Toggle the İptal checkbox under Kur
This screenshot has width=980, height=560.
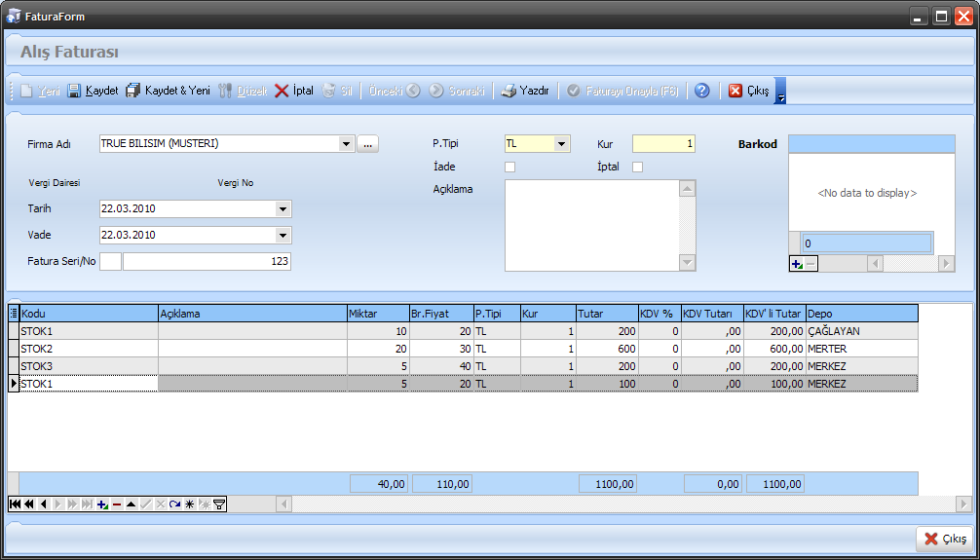click(x=638, y=167)
